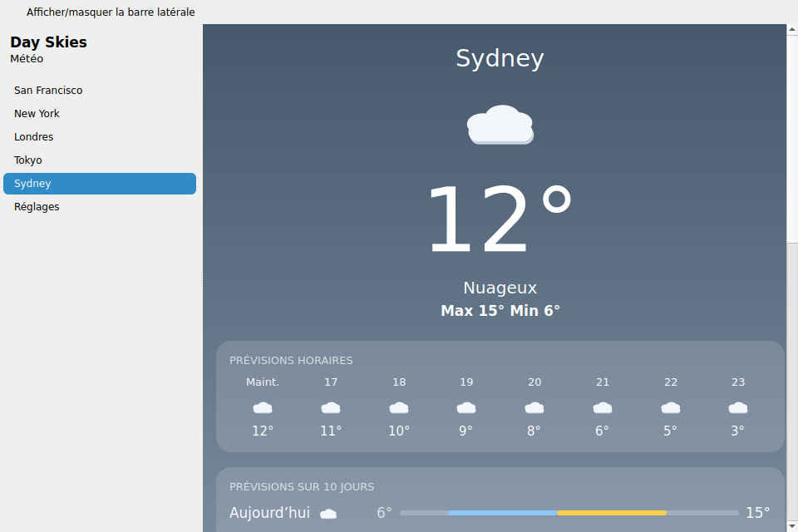This screenshot has height=532, width=798.
Task: Click the cloud icon for hour 18
Action: (x=399, y=408)
